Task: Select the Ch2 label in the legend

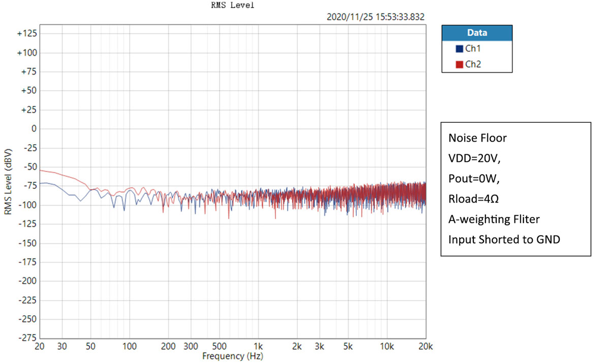Action: click(x=473, y=64)
